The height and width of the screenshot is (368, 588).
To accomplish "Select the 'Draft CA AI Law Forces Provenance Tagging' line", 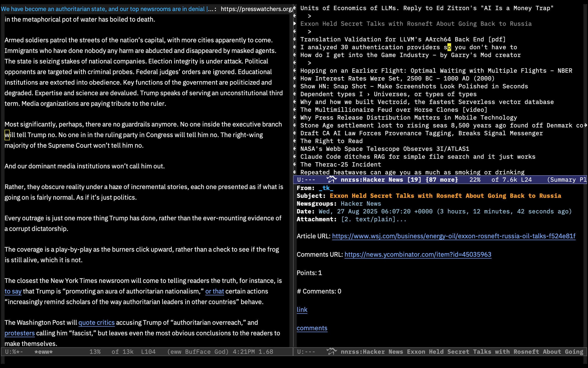I will 421,133.
